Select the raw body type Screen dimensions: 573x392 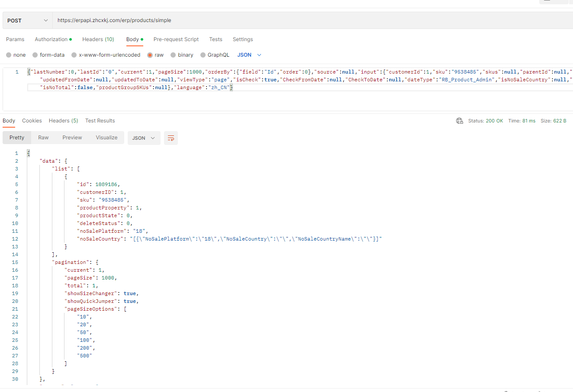(x=155, y=55)
